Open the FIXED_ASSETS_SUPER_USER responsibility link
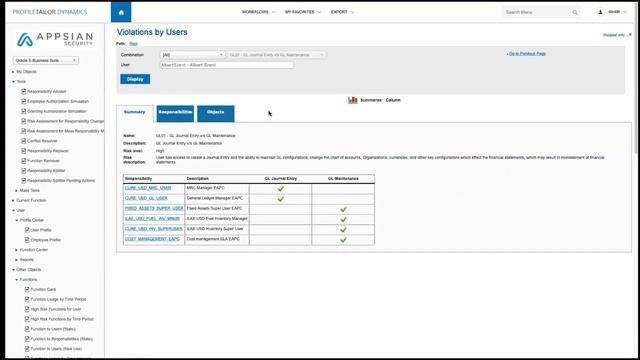The image size is (640, 360). (154, 209)
